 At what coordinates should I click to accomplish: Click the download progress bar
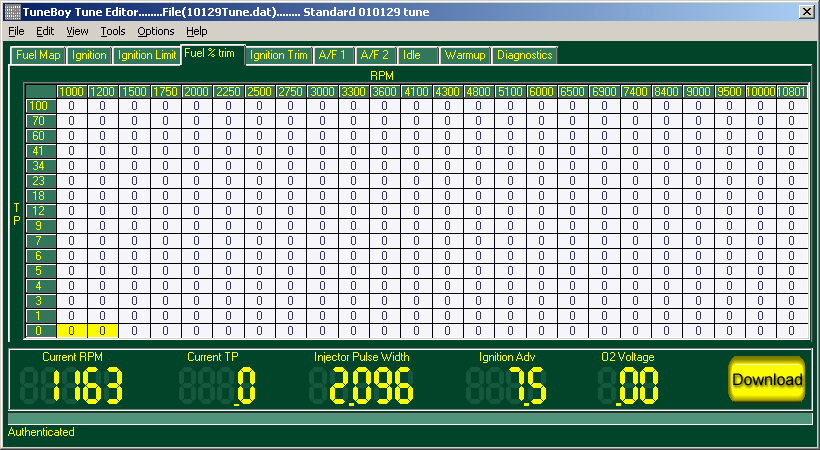click(410, 419)
